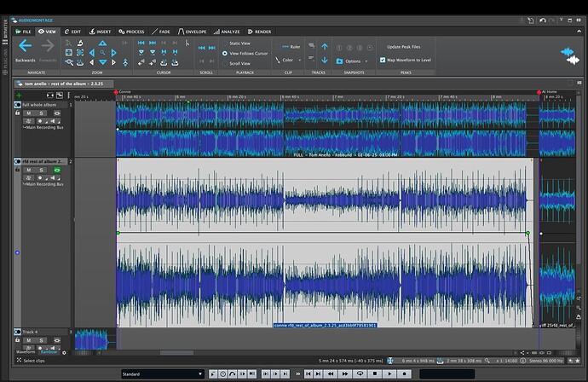The width and height of the screenshot is (588, 382).
Task: Click scroll-to-start icon in Scroll group
Action: tap(202, 48)
